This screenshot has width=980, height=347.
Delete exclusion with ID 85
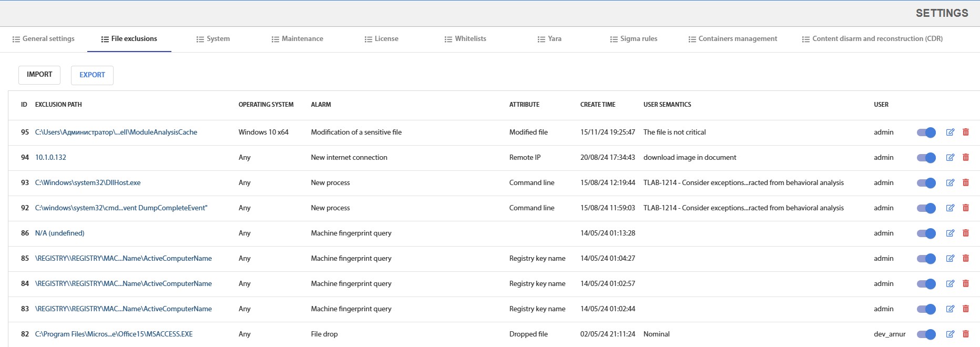click(x=966, y=259)
